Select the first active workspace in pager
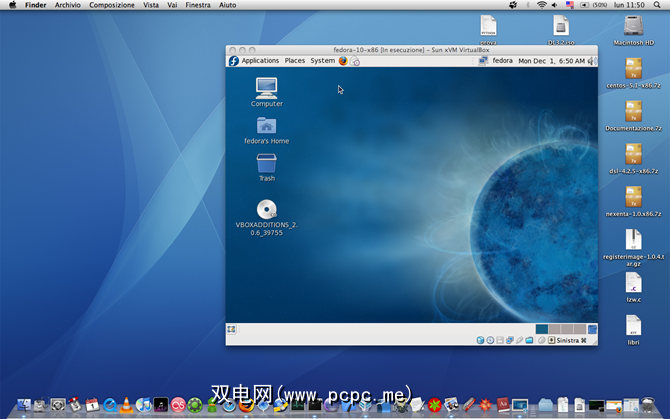This screenshot has width=670, height=419. (542, 329)
